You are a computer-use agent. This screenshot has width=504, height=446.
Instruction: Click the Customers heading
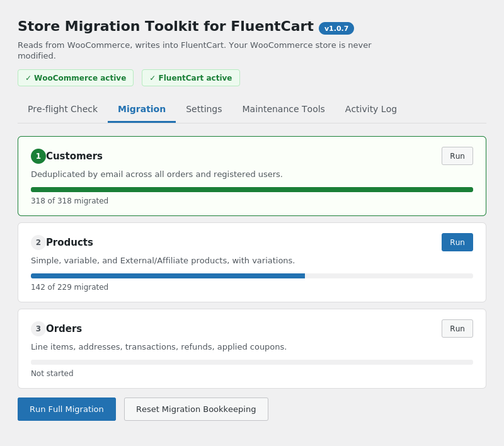point(74,156)
